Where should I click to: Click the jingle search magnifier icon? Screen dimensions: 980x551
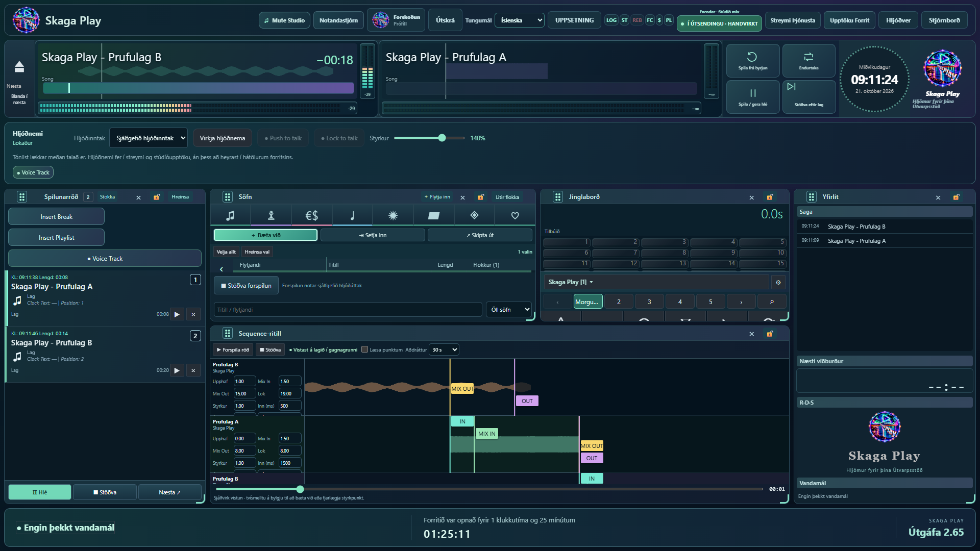(x=772, y=302)
